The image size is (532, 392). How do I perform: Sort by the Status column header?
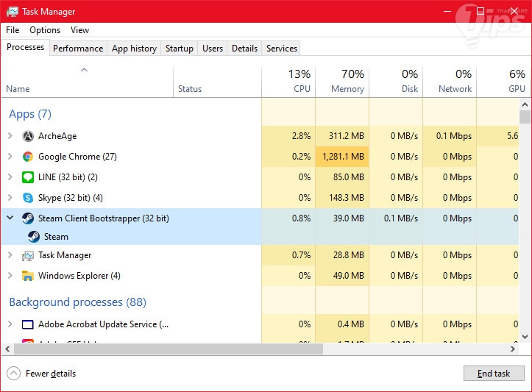coord(217,82)
